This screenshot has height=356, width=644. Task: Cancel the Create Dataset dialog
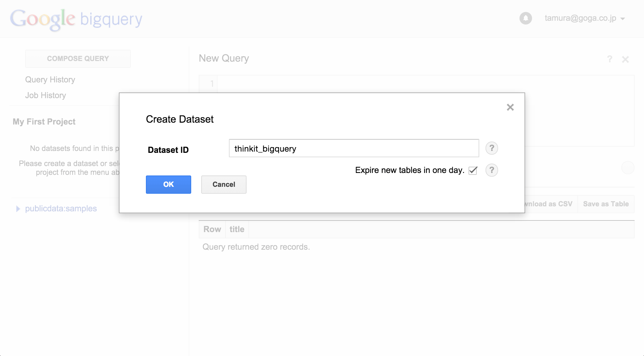(224, 185)
